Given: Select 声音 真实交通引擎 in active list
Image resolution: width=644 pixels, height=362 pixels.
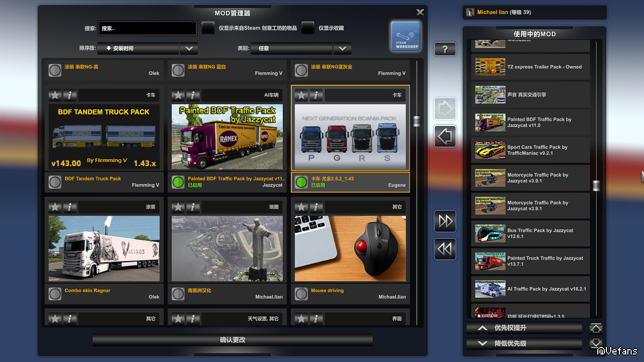Looking at the screenshot, I should pos(530,95).
